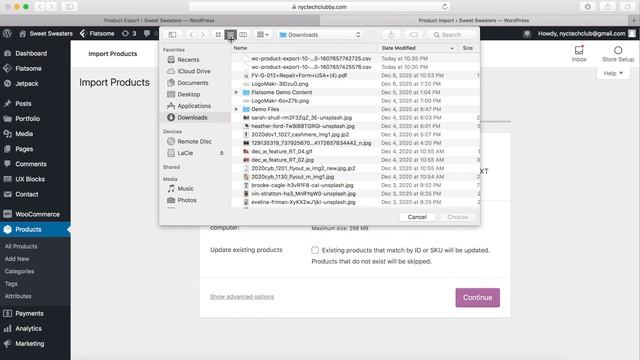
Task: Eject the LaCie drive
Action: pyautogui.click(x=222, y=153)
